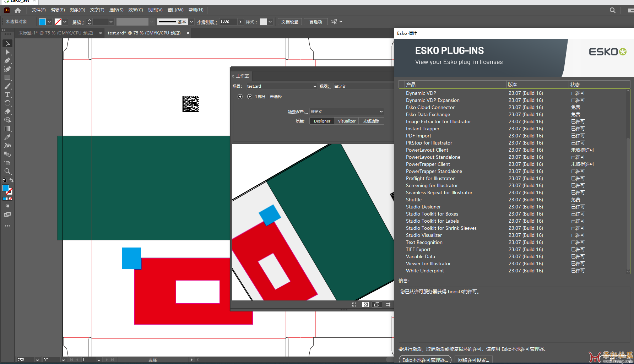Switch to the 未标题-1 document tab
The width and height of the screenshot is (634, 364).
(56, 33)
